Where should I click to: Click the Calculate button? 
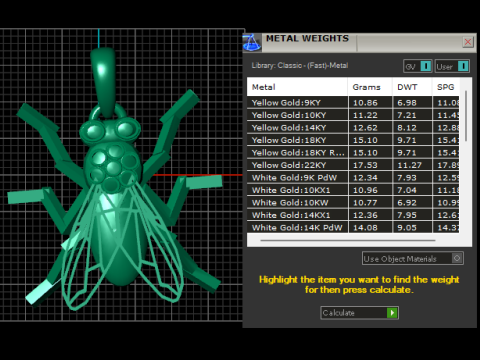pos(359,313)
